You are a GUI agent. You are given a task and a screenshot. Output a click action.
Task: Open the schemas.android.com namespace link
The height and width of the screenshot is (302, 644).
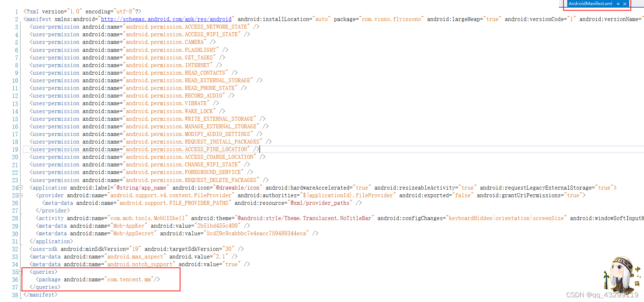pyautogui.click(x=166, y=19)
